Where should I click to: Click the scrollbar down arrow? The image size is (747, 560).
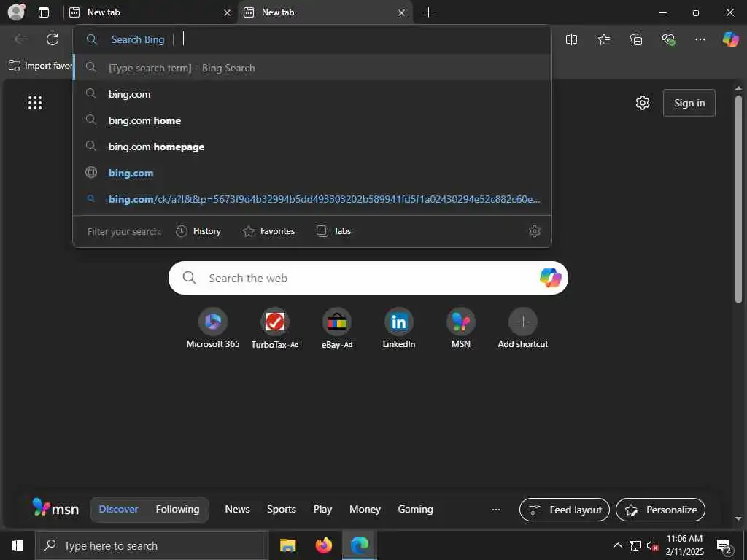[738, 518]
